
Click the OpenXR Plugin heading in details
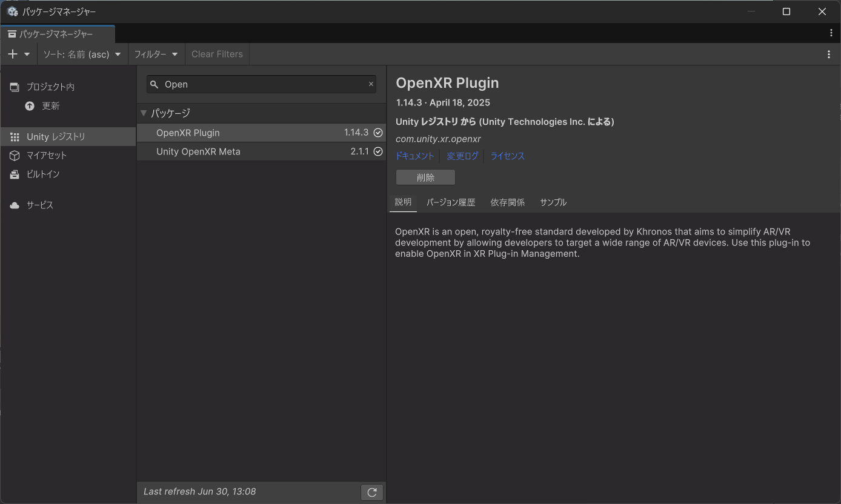447,83
